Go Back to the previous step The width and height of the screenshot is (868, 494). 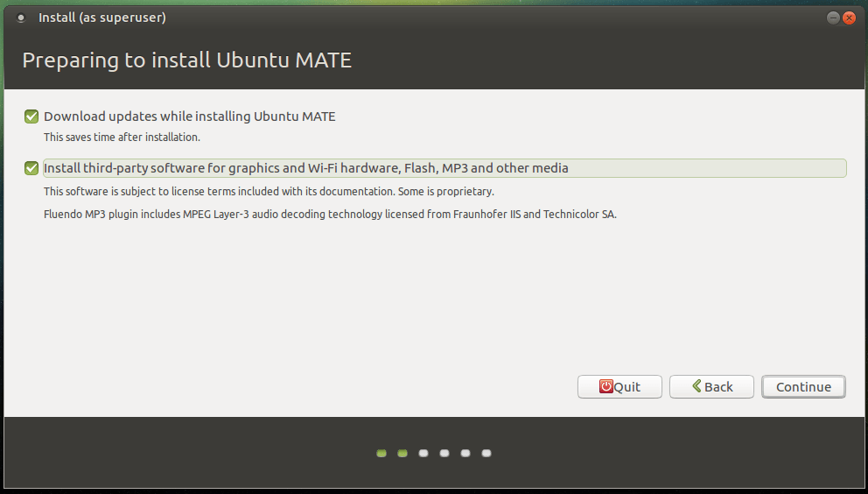(x=711, y=386)
